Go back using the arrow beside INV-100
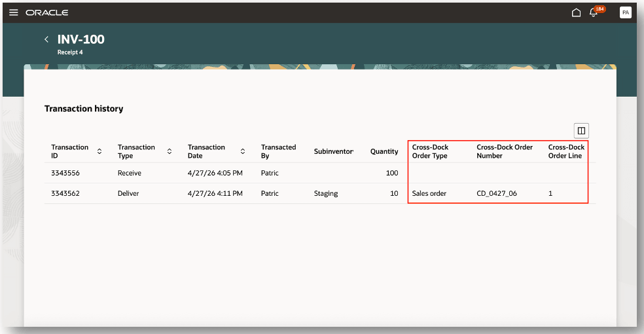This screenshot has height=334, width=644. click(46, 39)
